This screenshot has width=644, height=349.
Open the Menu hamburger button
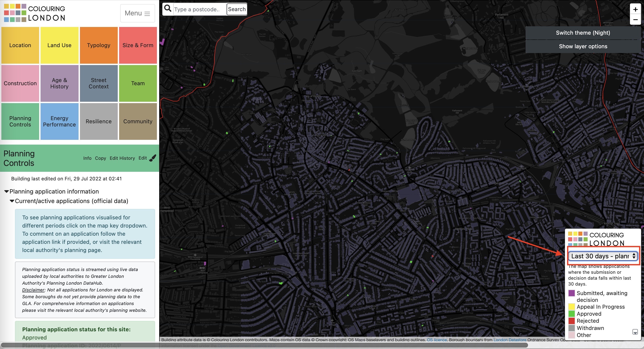[x=137, y=13]
